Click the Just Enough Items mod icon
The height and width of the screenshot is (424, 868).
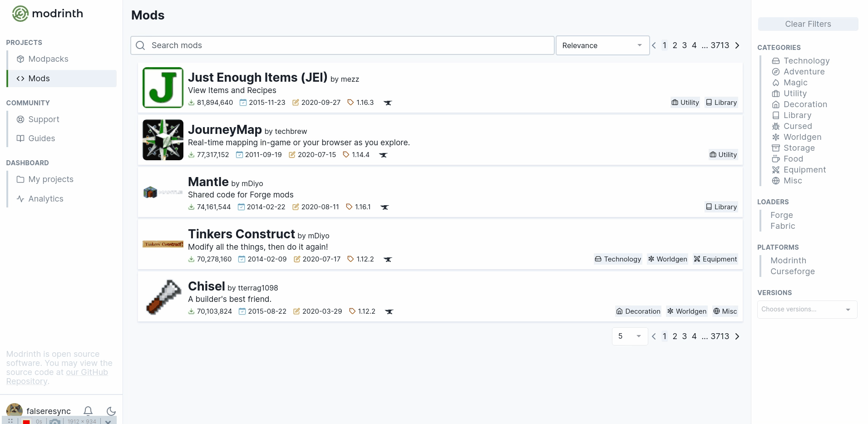(x=163, y=88)
